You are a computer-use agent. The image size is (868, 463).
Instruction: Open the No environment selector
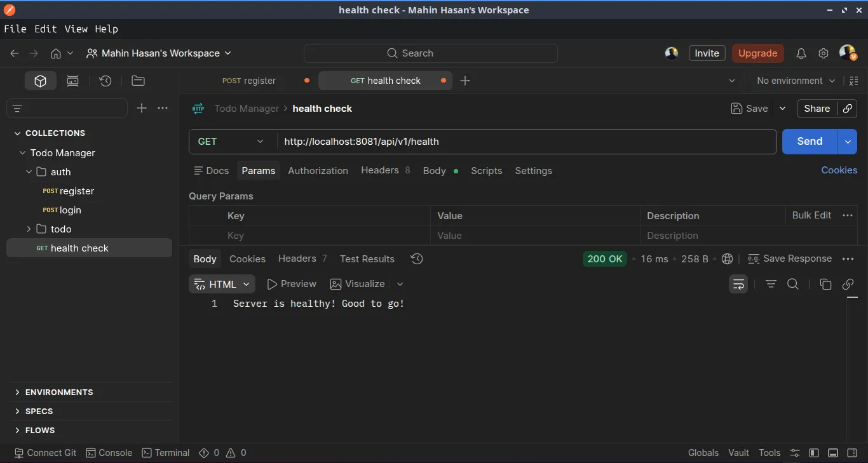click(796, 81)
